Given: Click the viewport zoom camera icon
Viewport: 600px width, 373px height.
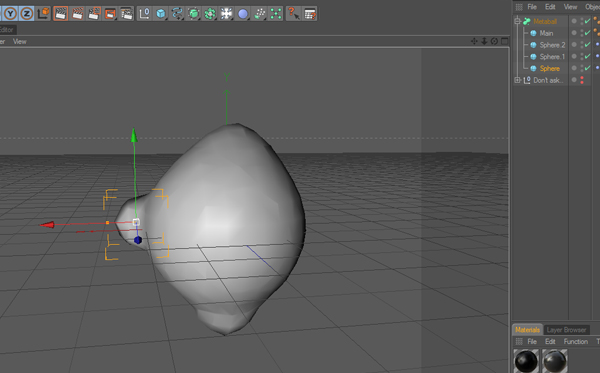Looking at the screenshot, I should coord(484,41).
